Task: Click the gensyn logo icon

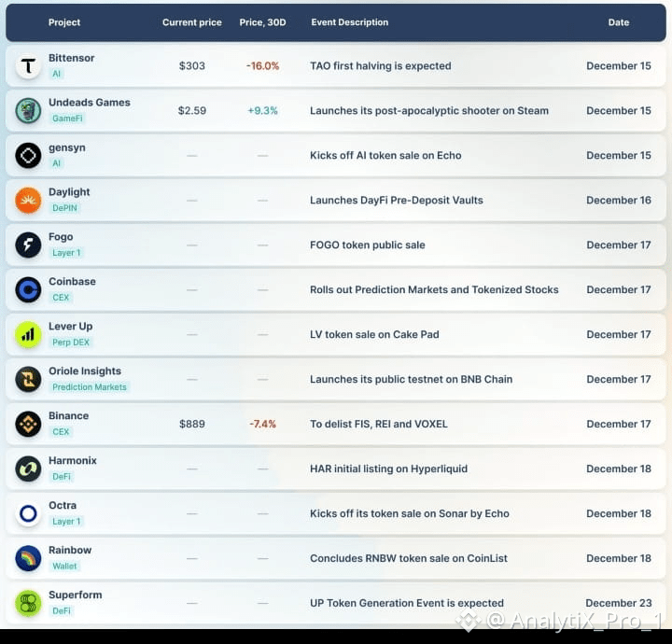Action: (28, 156)
